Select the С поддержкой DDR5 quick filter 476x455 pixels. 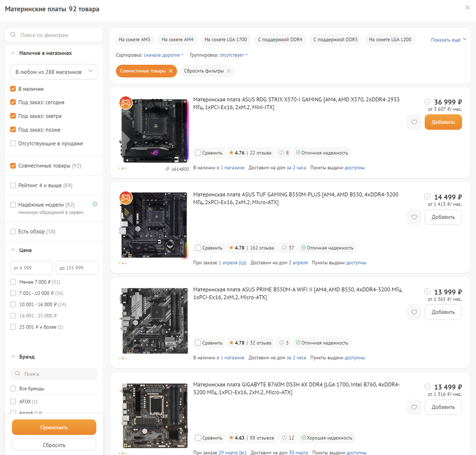(x=336, y=40)
